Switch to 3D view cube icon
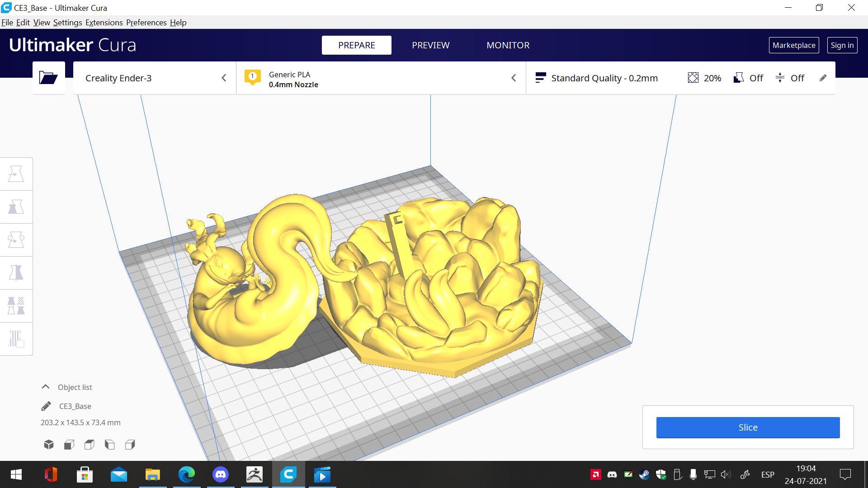 pyautogui.click(x=49, y=445)
